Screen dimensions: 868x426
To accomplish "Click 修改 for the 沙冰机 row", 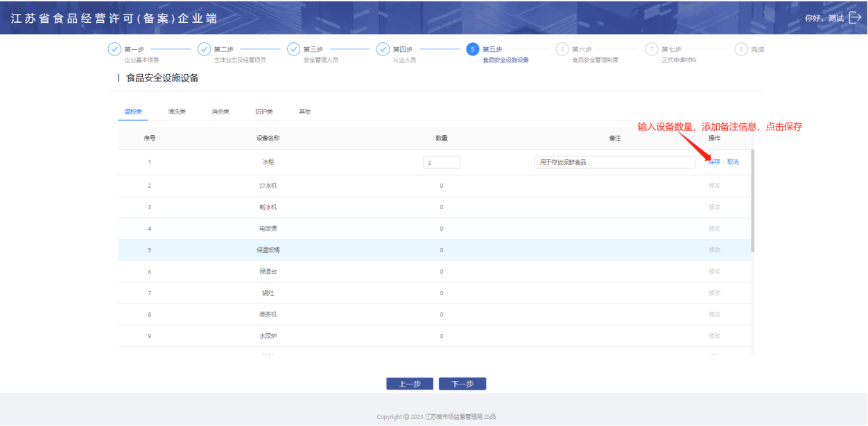I will pyautogui.click(x=714, y=186).
